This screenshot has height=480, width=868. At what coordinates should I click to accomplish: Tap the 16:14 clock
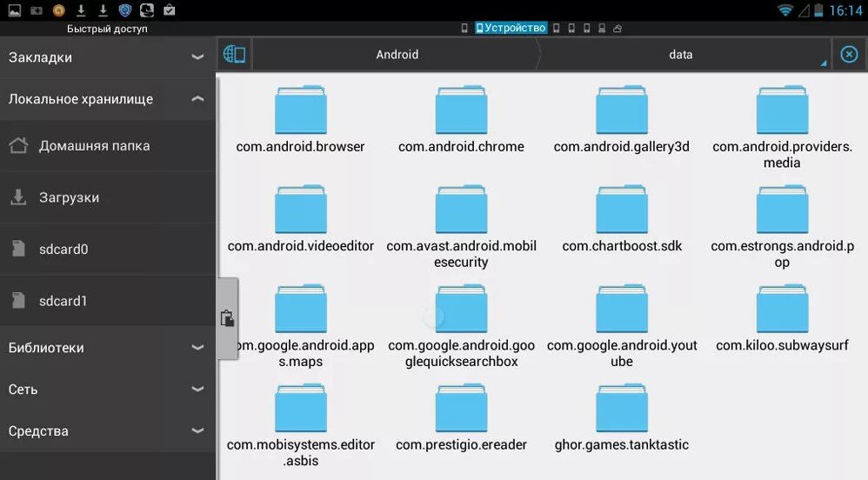(x=845, y=10)
